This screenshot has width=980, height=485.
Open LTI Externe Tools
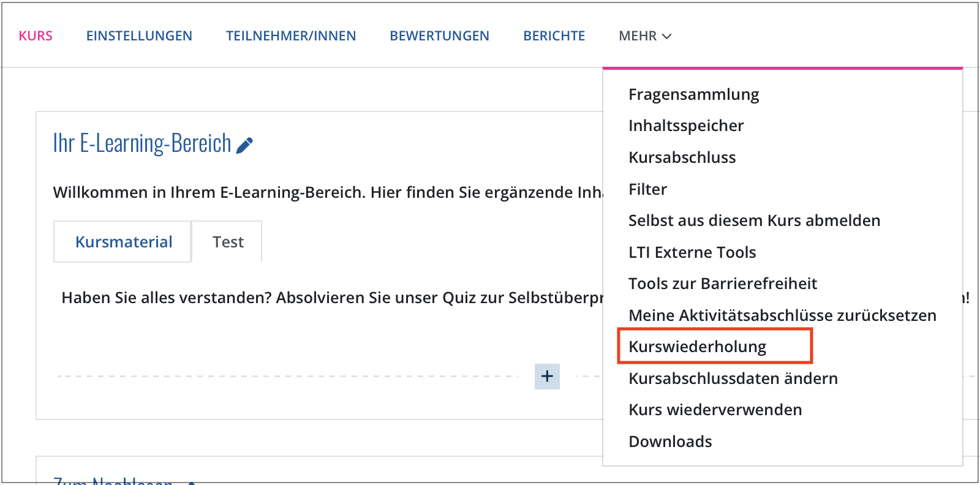692,252
